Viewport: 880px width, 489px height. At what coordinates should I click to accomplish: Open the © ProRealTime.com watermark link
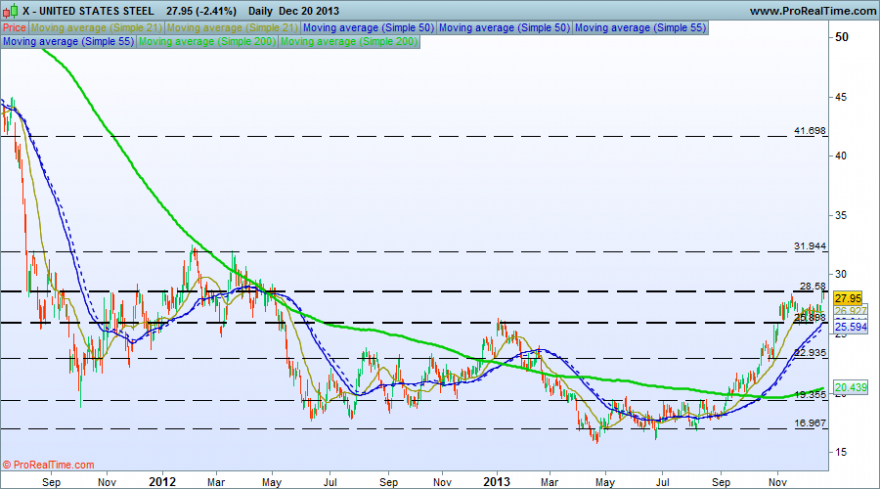click(x=48, y=465)
